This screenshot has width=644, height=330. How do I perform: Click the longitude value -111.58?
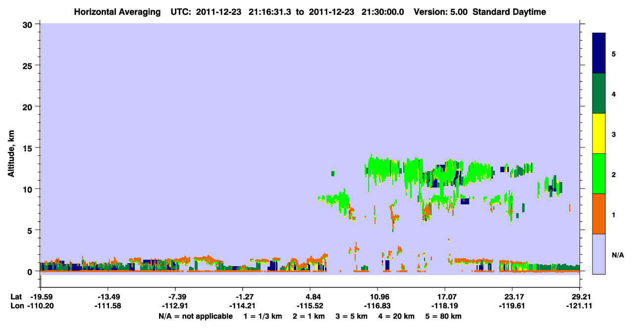coord(107,306)
